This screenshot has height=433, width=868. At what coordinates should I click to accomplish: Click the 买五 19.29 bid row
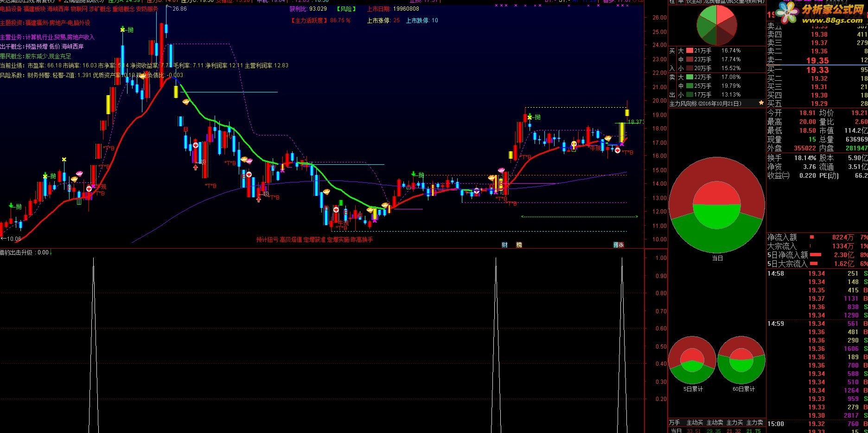pos(817,104)
